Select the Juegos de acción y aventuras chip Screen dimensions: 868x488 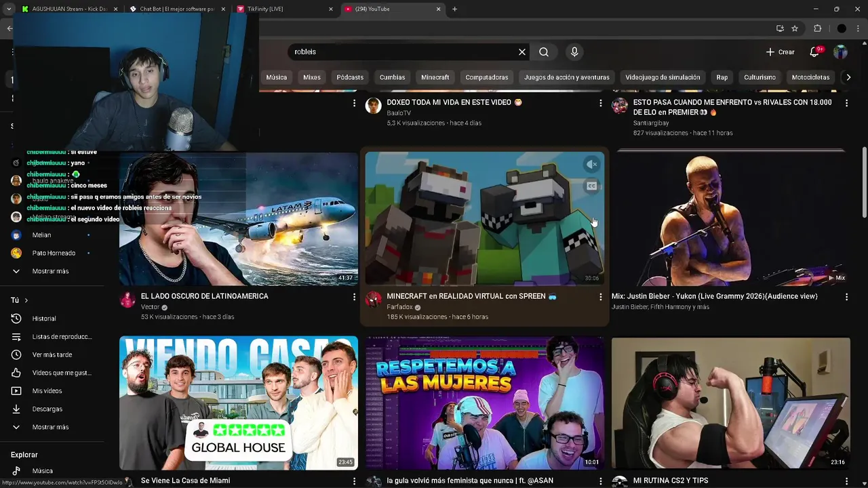pos(567,77)
